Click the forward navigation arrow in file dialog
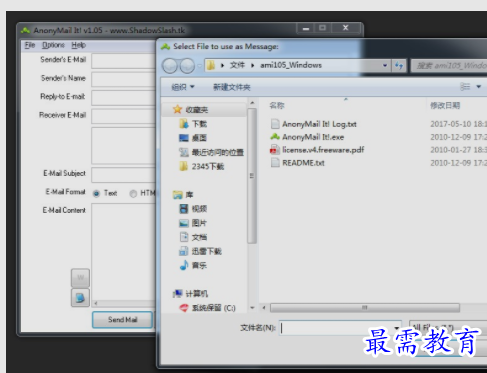Viewport: 487px width, 373px height. pos(187,66)
